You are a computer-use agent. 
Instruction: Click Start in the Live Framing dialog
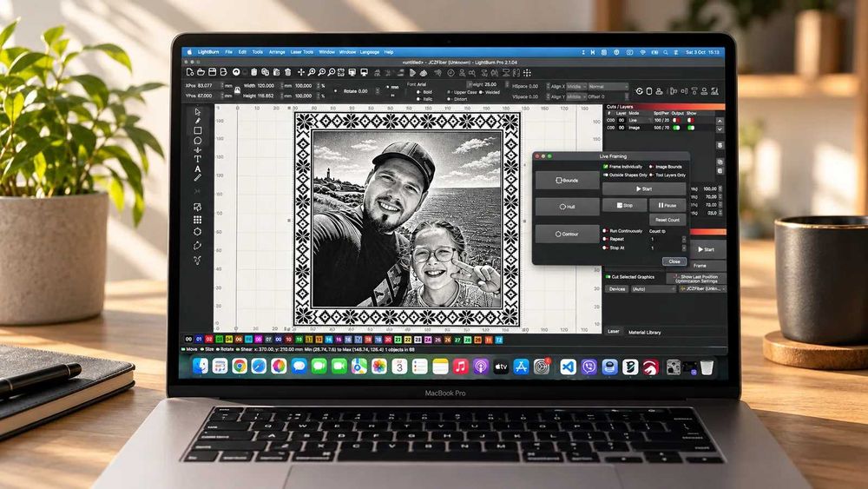(x=644, y=188)
